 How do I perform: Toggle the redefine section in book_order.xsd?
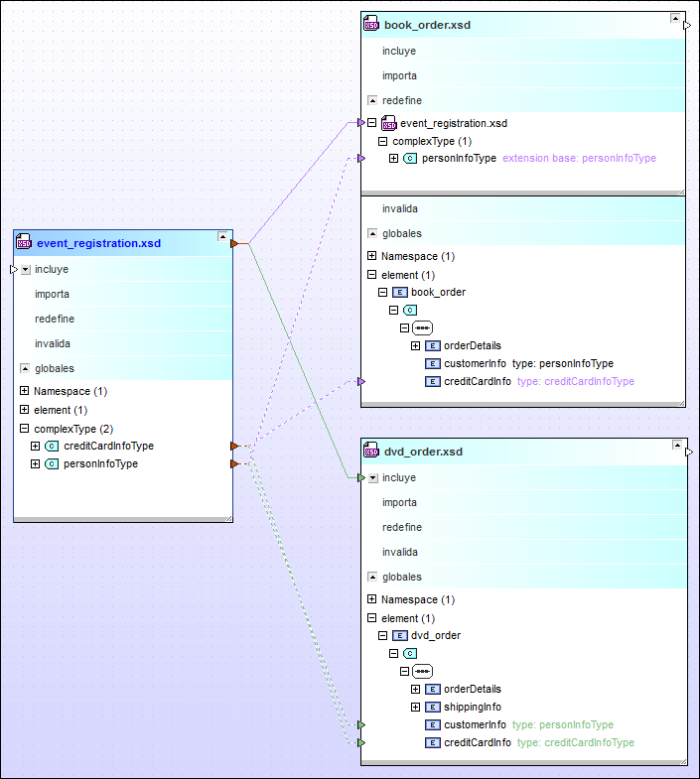[x=372, y=100]
